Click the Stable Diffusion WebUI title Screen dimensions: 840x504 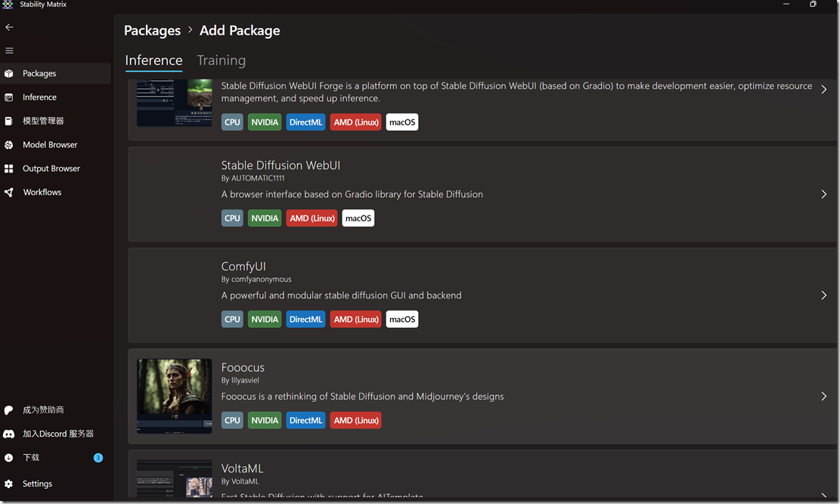pos(281,165)
